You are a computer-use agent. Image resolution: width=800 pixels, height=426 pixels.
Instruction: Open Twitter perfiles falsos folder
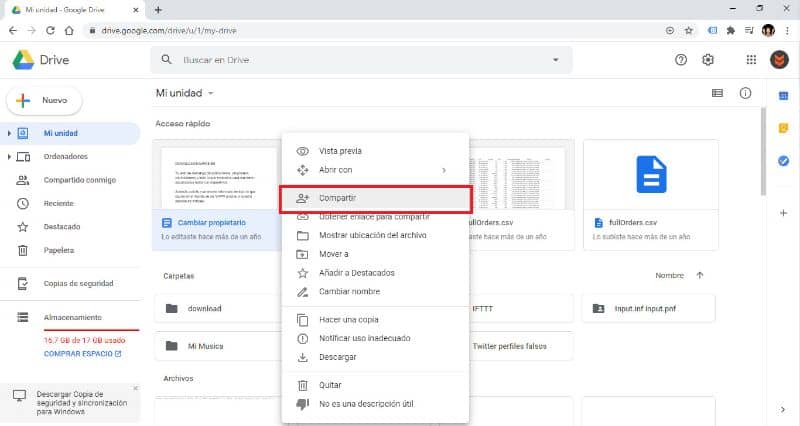520,346
